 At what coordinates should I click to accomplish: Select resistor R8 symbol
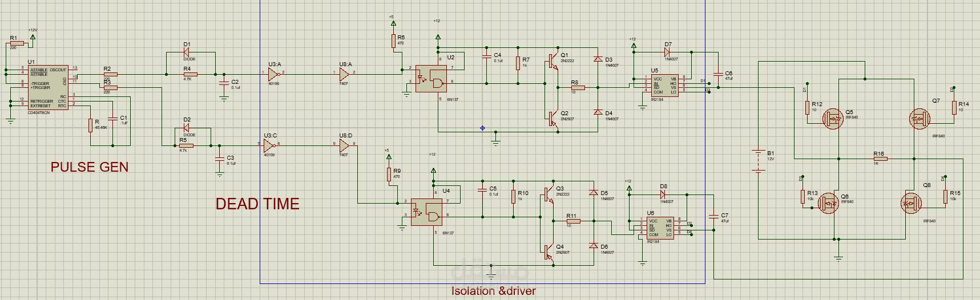[x=578, y=88]
